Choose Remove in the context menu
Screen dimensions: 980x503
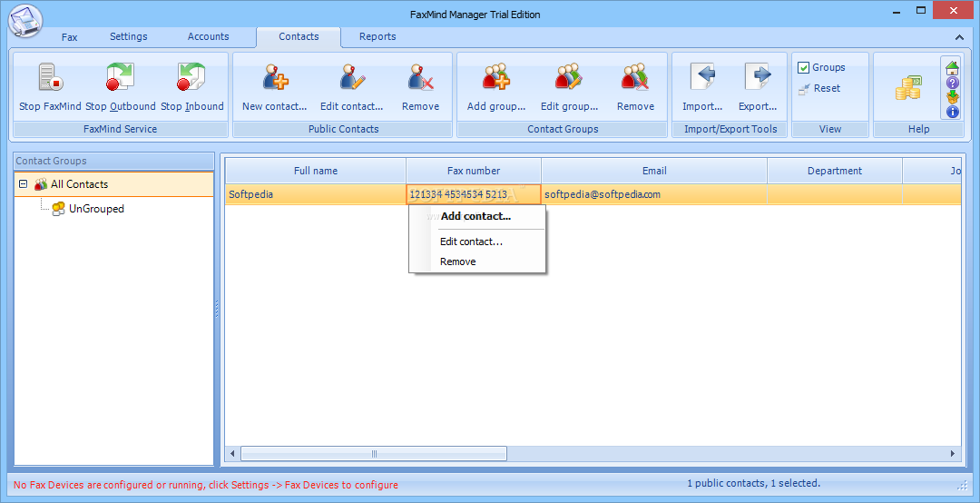click(x=476, y=261)
